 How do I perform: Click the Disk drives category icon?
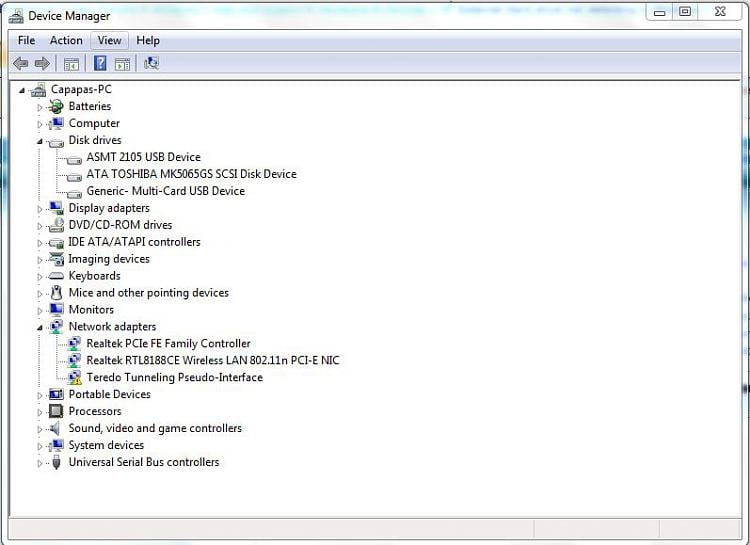pos(56,142)
